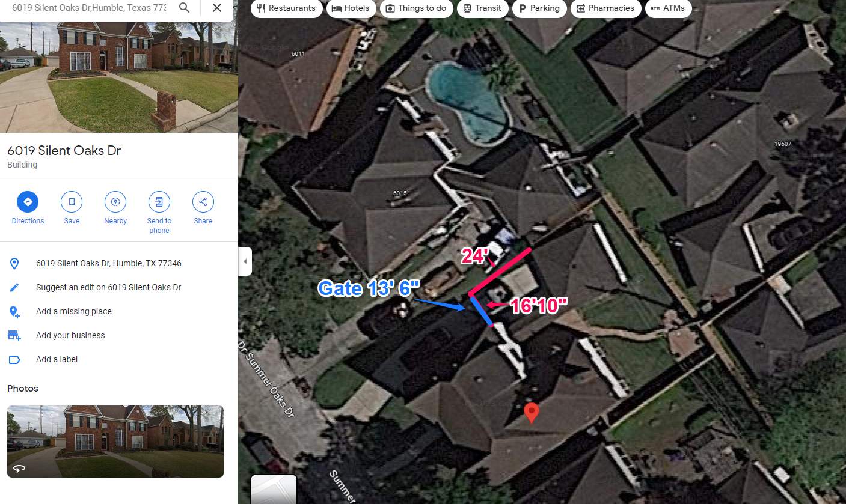Filter map by Restaurants
The height and width of the screenshot is (504, 846).
286,8
